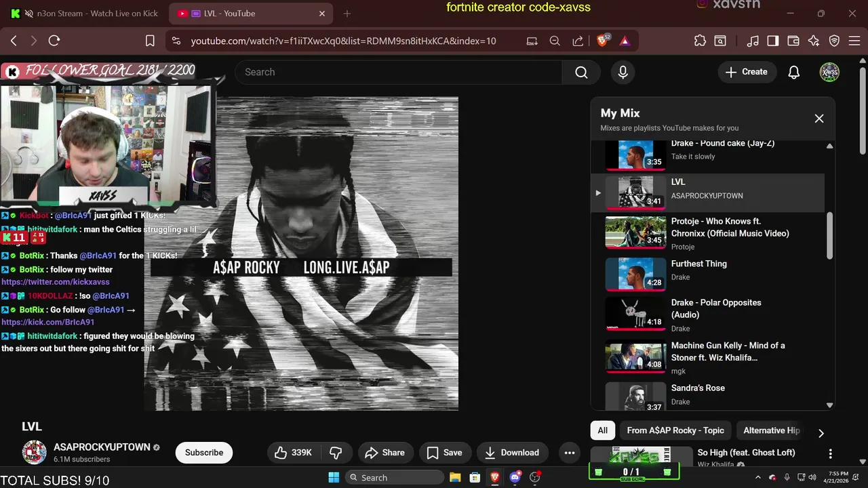Reload the YouTube page
The width and height of the screenshot is (868, 488).
pyautogui.click(x=54, y=41)
